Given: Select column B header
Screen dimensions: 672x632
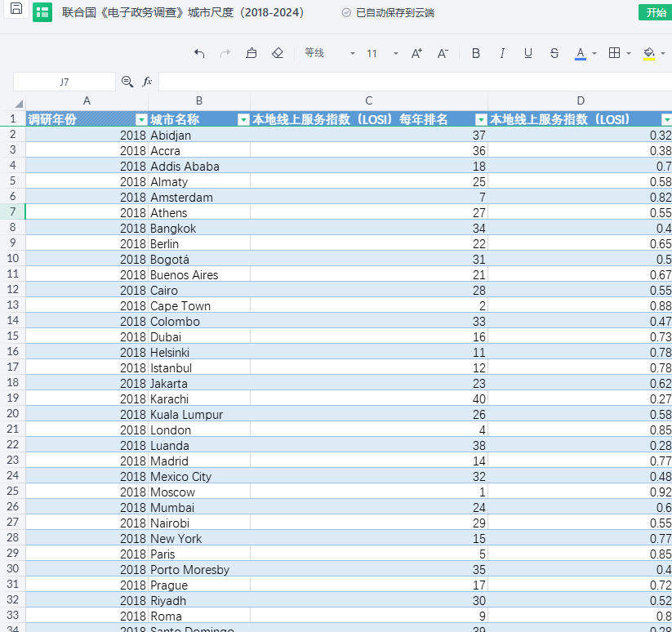Looking at the screenshot, I should 199,101.
